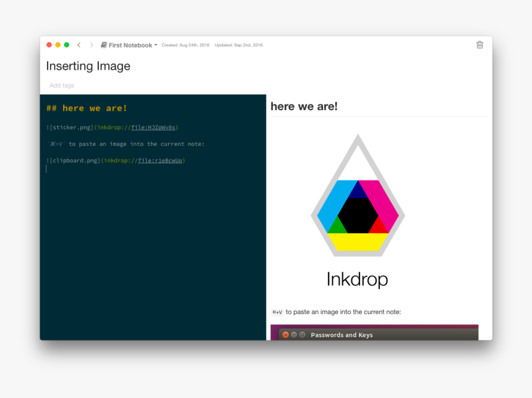Click the Inkdrop logo image in preview
This screenshot has height=398, width=532.
pyautogui.click(x=358, y=211)
